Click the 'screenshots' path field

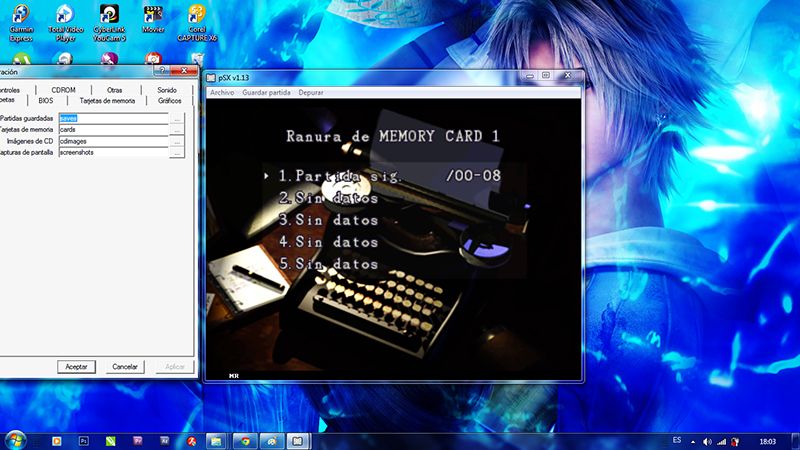click(x=113, y=153)
